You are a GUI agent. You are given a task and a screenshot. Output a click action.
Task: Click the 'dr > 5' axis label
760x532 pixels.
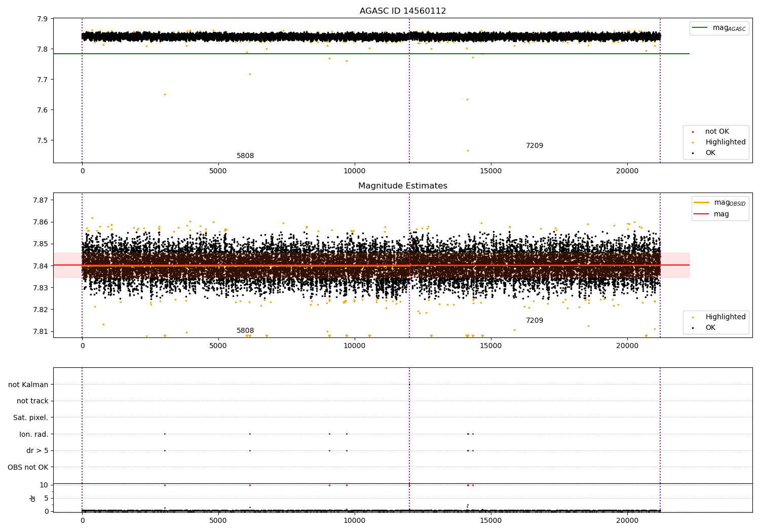click(x=37, y=451)
